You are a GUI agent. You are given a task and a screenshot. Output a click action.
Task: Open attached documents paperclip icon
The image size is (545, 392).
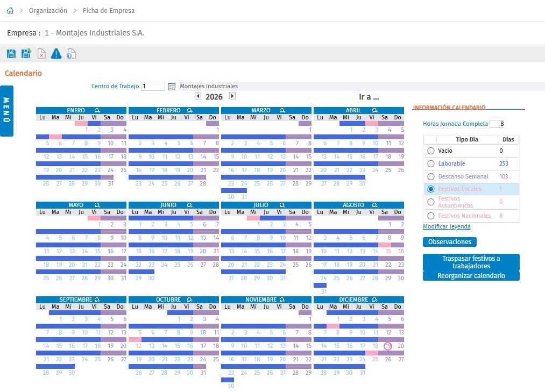(71, 54)
